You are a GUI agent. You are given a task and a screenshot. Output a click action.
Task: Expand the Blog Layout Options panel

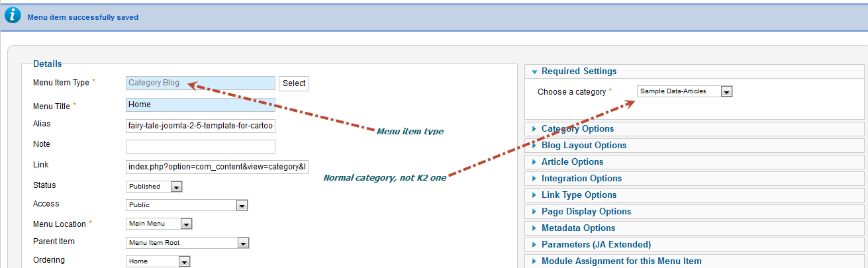(583, 146)
